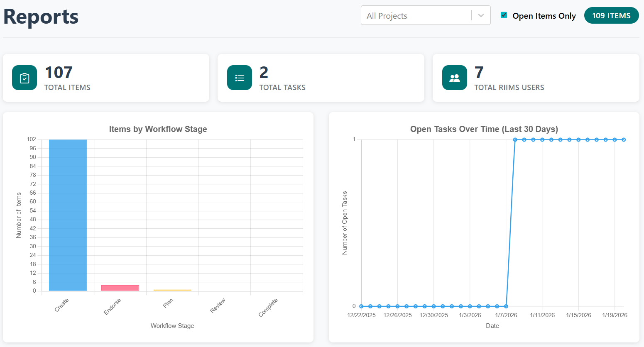This screenshot has height=347, width=644.
Task: Click the list icon on Total Tasks card
Action: (239, 77)
